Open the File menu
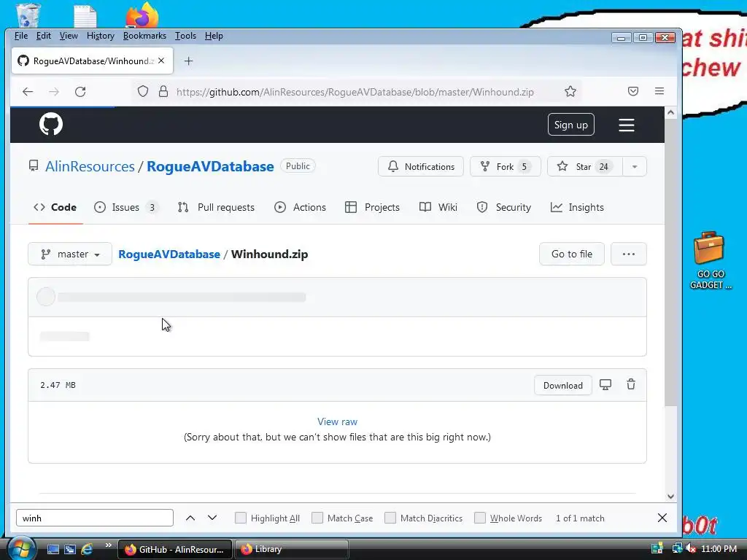 click(x=21, y=36)
